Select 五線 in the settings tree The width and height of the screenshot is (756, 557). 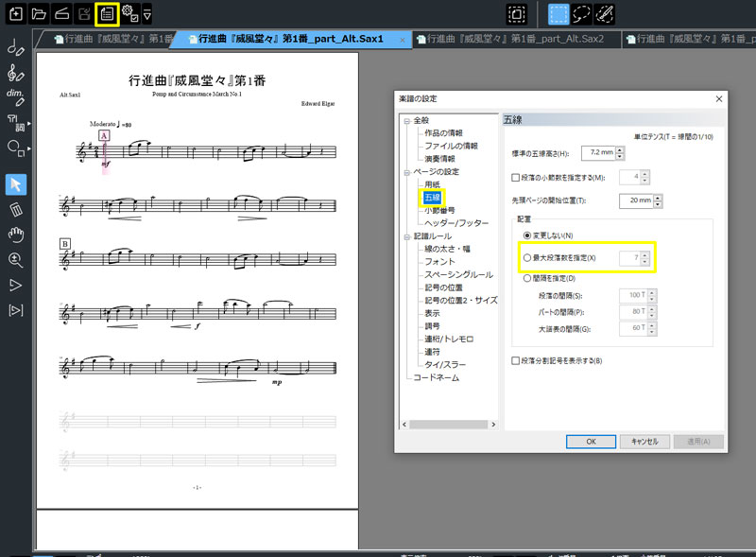[x=432, y=198]
